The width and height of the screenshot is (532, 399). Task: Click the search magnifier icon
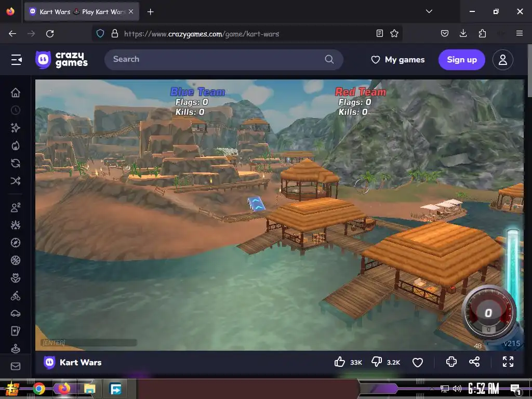[x=329, y=59]
